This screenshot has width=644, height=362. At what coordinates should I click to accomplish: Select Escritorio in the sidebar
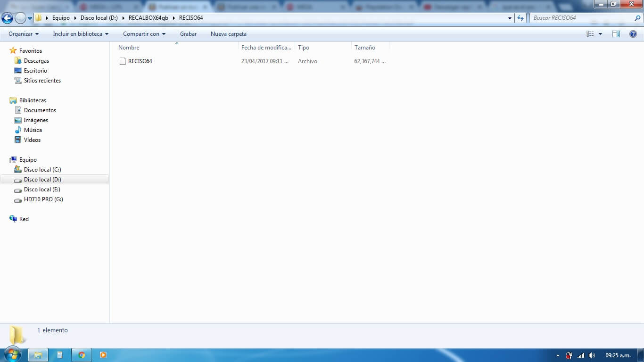pyautogui.click(x=35, y=71)
